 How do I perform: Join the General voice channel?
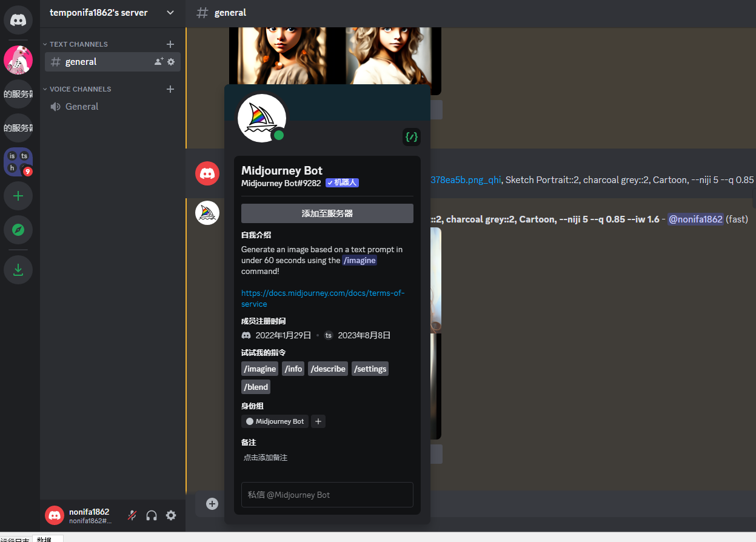pos(82,107)
